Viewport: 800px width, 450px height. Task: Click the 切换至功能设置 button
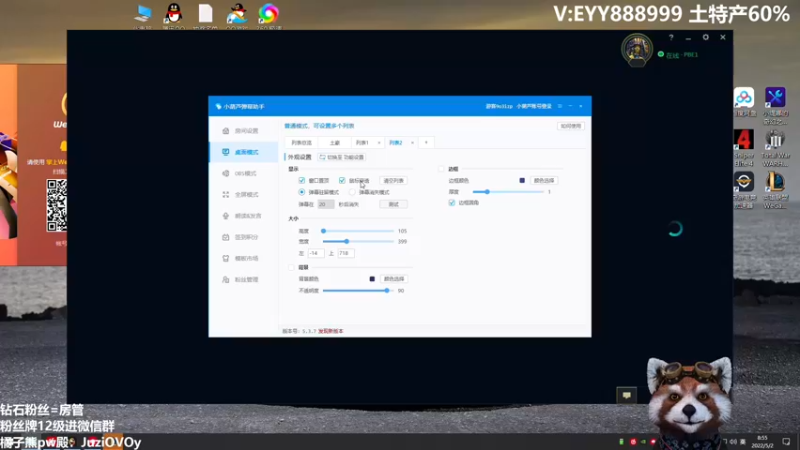click(x=342, y=157)
